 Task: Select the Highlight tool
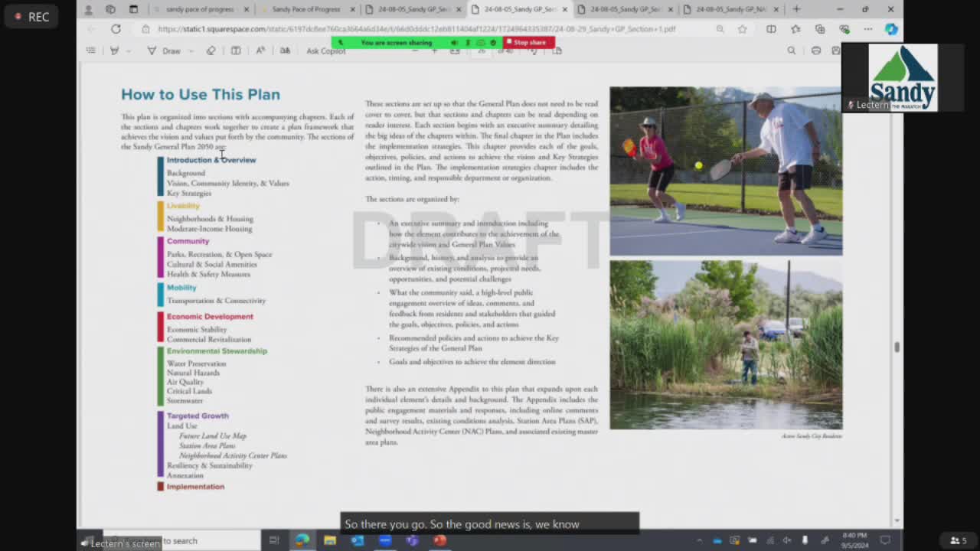tap(113, 51)
